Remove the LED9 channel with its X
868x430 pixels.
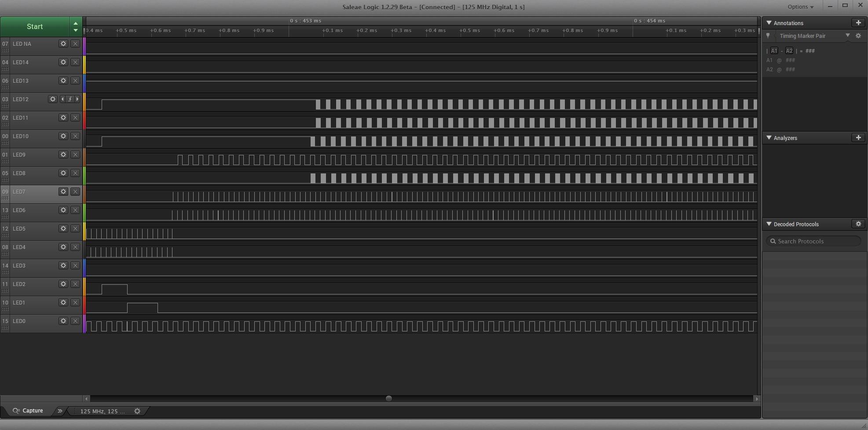click(x=75, y=155)
